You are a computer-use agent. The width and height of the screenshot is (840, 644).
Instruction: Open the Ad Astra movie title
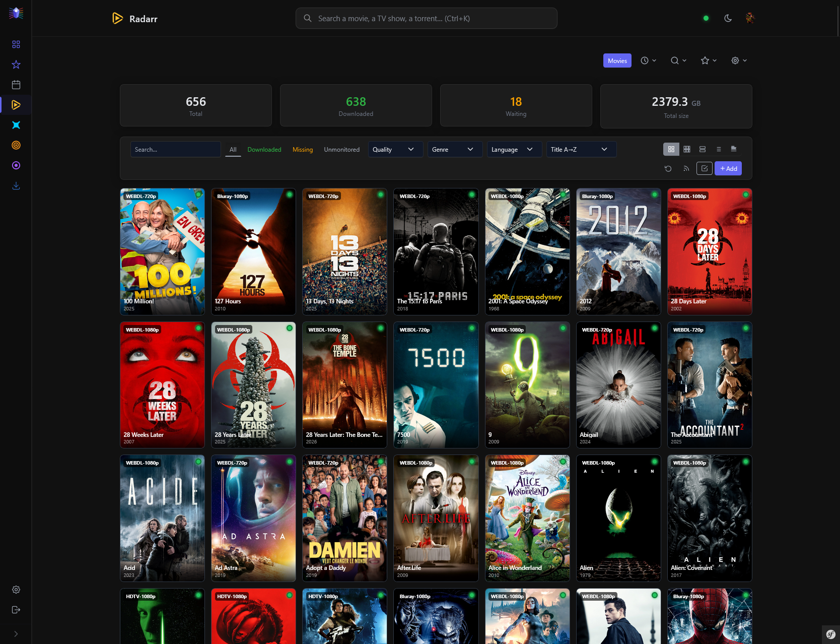pos(226,568)
